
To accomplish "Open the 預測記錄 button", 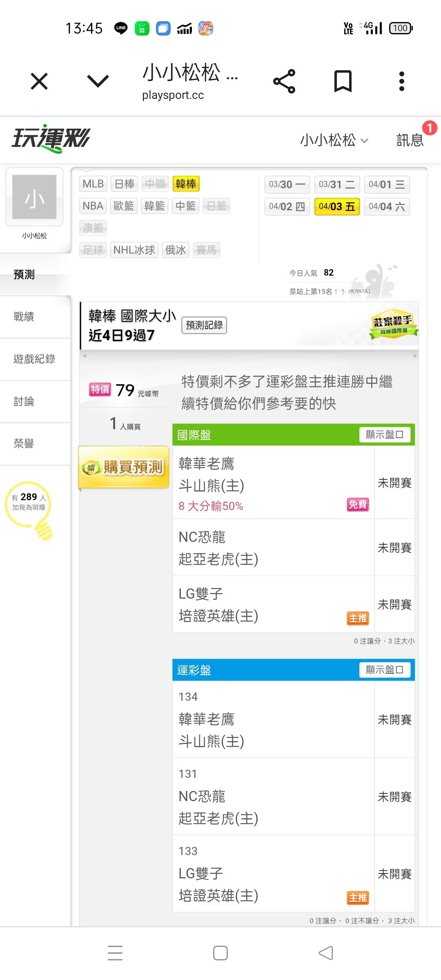I will pyautogui.click(x=204, y=325).
